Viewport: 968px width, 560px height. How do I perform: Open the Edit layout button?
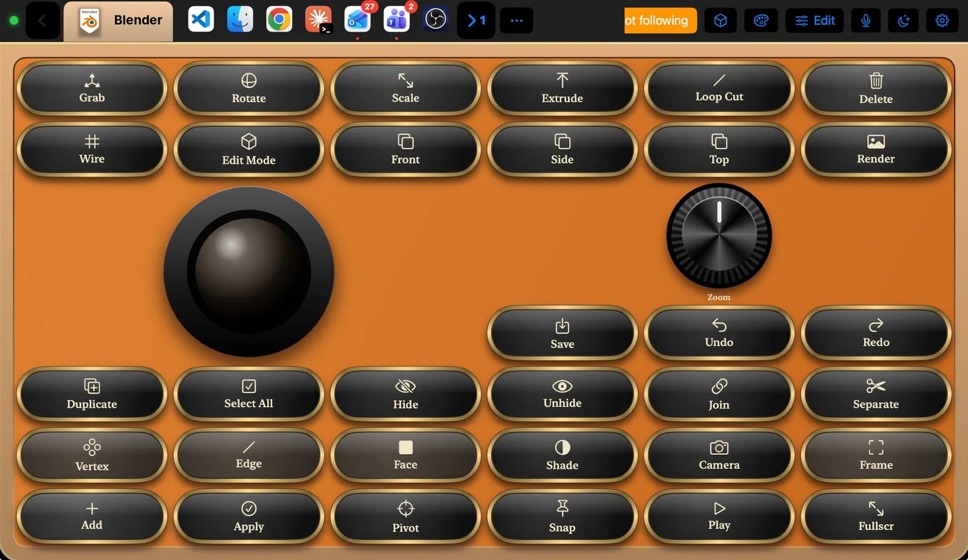[815, 20]
